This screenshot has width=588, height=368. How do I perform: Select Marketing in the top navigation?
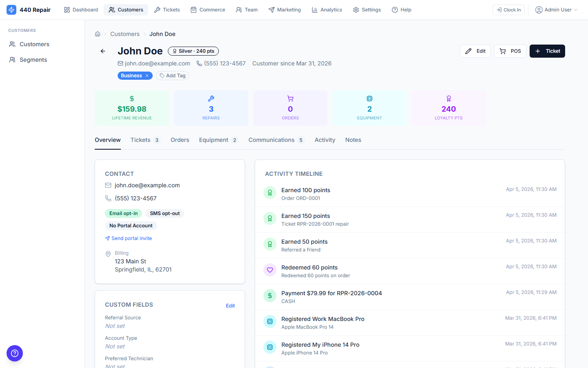285,9
